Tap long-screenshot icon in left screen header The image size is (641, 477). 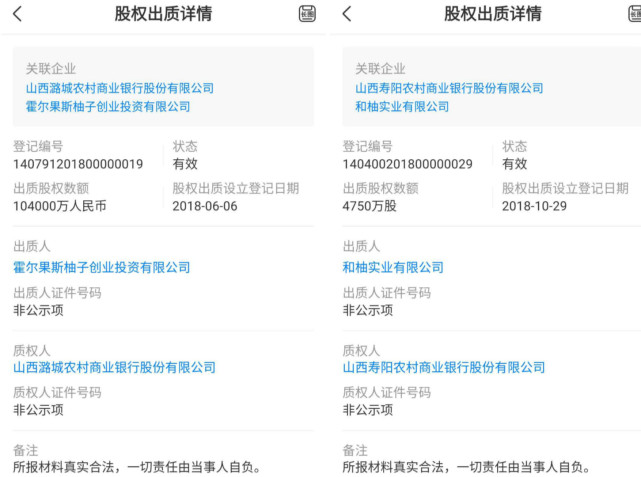click(x=307, y=14)
